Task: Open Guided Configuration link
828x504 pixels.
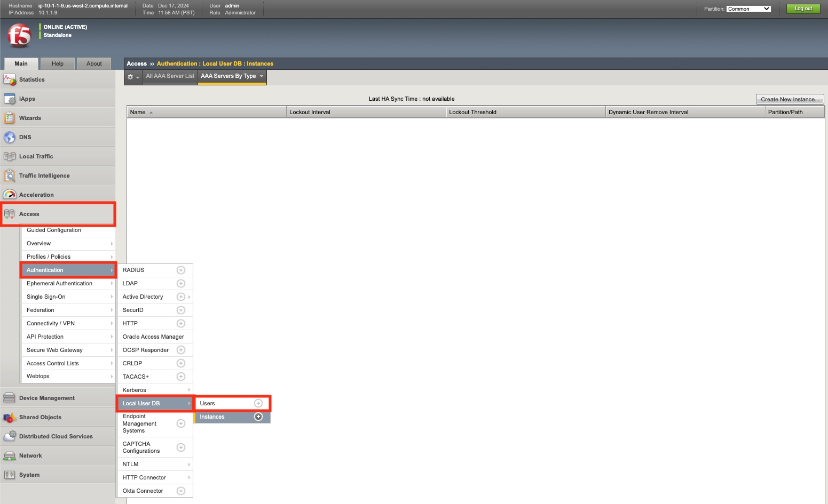Action: tap(68, 230)
